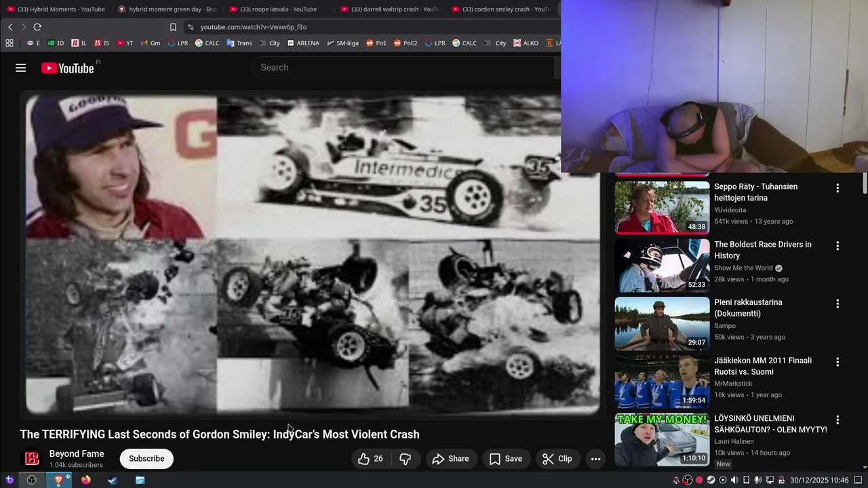Switch to Brave in the taskbar
Screen dimensions: 868x488
pyautogui.click(x=58, y=480)
